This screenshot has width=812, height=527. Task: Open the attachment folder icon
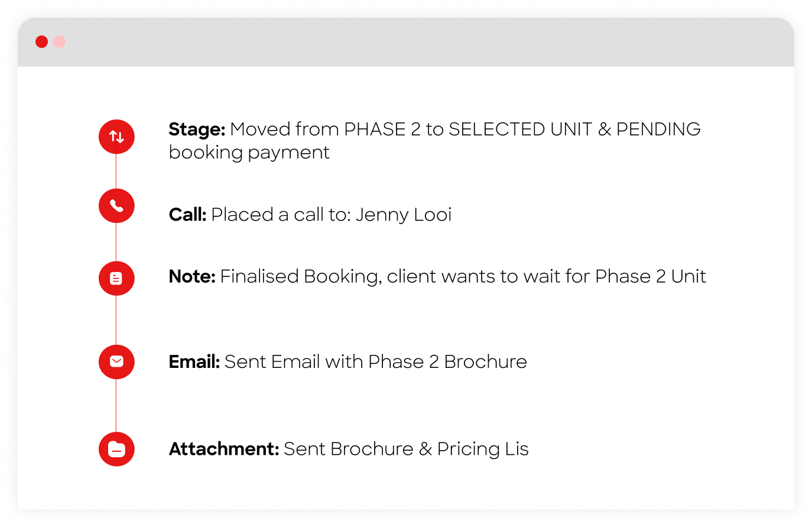pyautogui.click(x=116, y=449)
